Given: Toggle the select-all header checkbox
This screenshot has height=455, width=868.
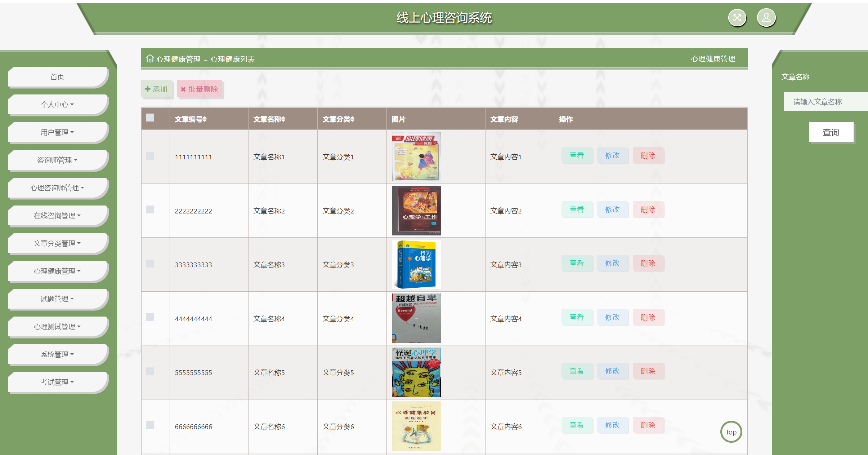Looking at the screenshot, I should coord(150,118).
